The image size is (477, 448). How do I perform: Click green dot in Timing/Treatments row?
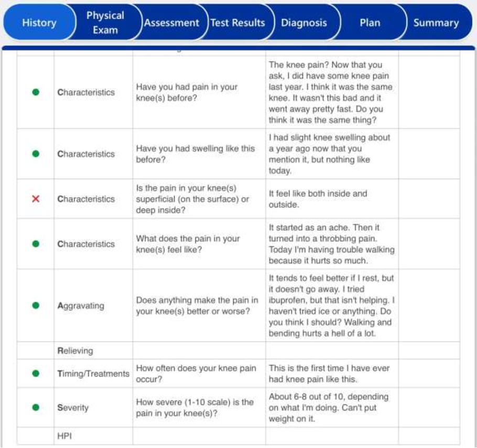click(x=36, y=374)
